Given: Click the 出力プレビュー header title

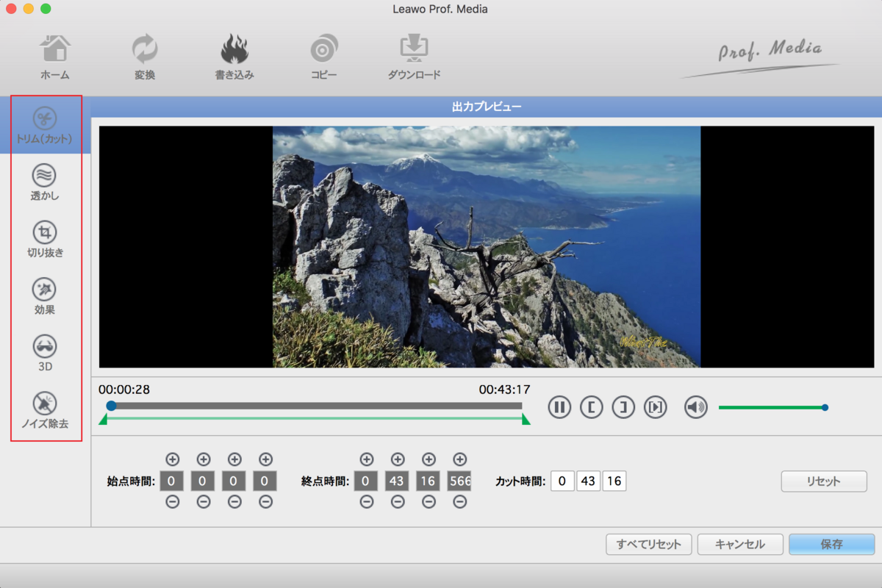Looking at the screenshot, I should [x=487, y=107].
